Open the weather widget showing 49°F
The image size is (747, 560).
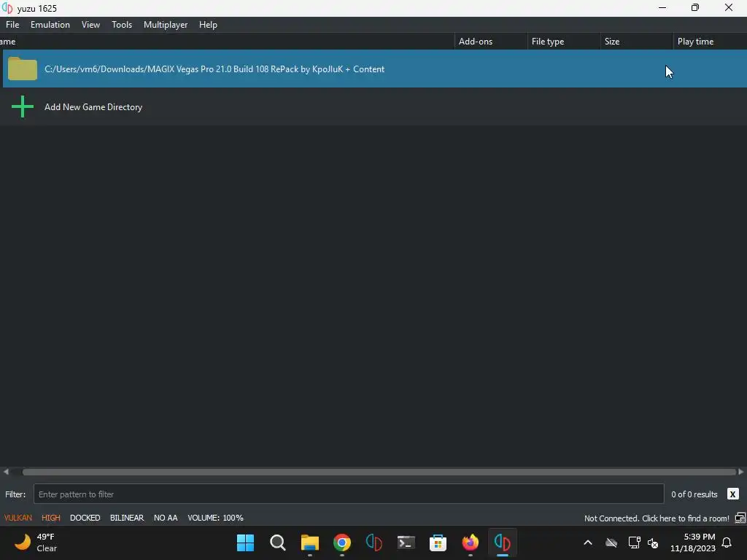(36, 542)
